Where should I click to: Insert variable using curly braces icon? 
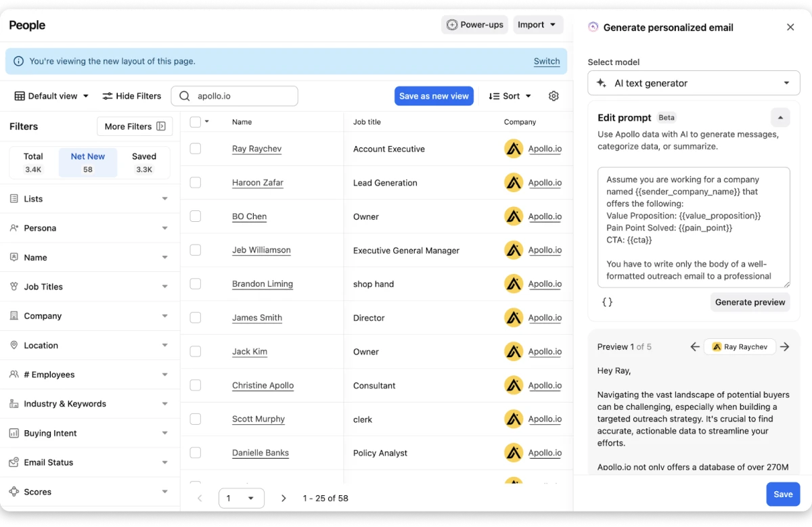607,302
